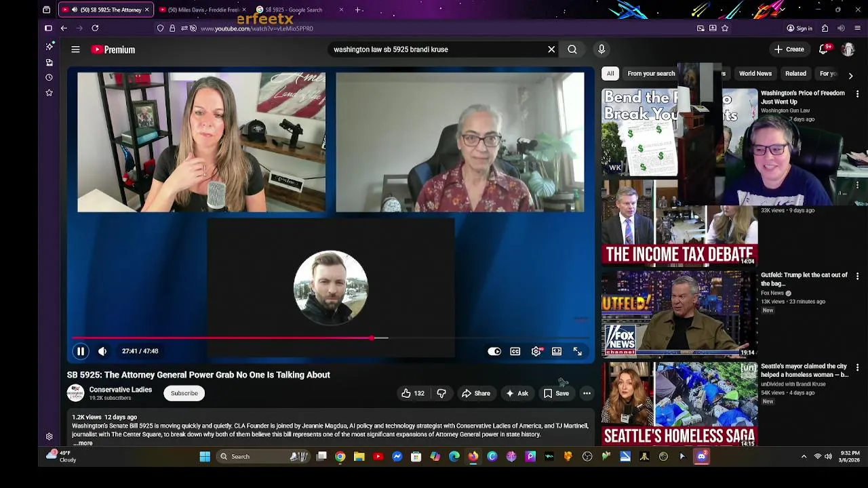Image resolution: width=868 pixels, height=488 pixels.
Task: Clear the search text with X
Action: (x=551, y=49)
